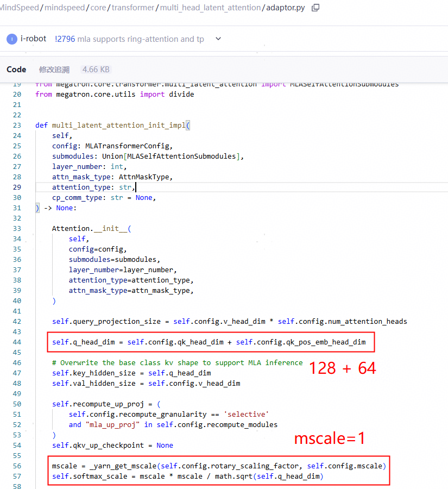Click the 'selective' string on line 51
This screenshot has height=489, width=448.
[x=247, y=415]
